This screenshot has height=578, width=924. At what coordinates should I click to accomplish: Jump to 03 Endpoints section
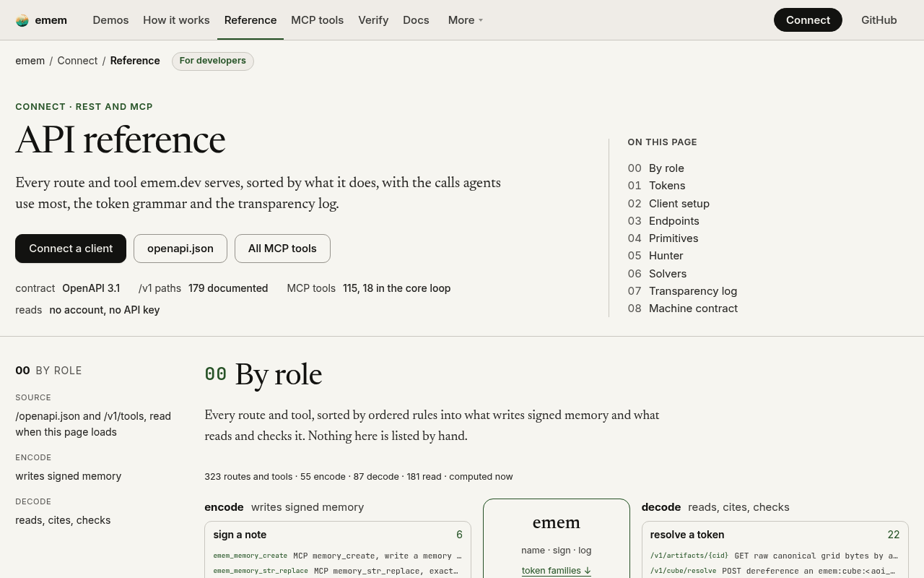[663, 221]
